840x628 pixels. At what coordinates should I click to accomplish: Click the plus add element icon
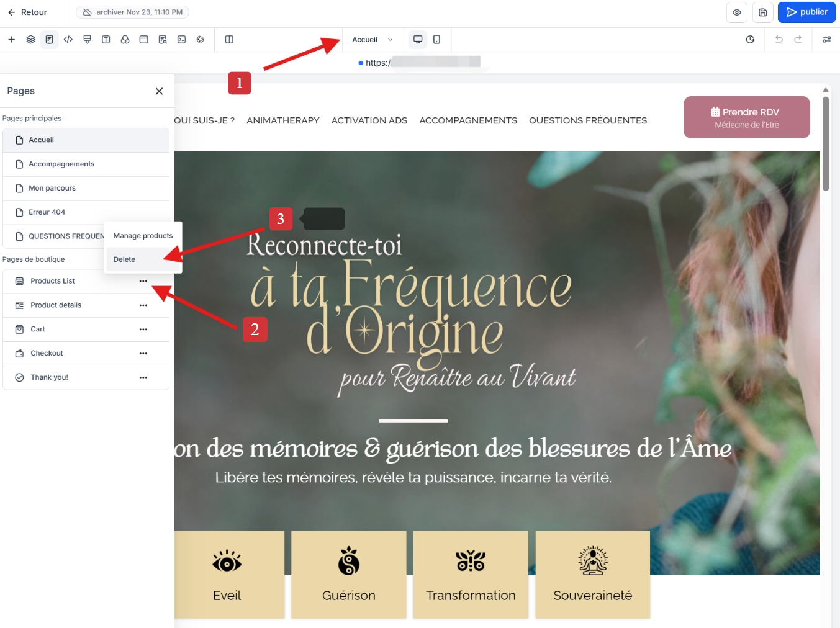pyautogui.click(x=11, y=40)
